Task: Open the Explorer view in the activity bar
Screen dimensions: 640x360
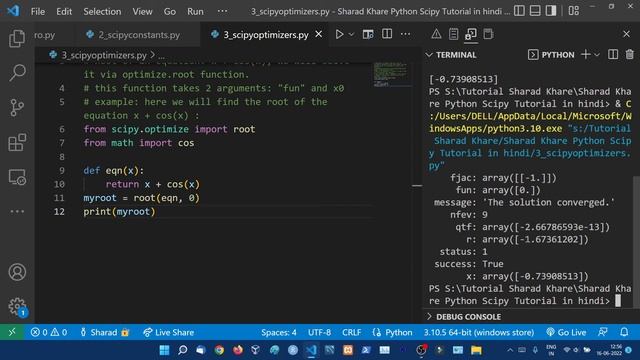Action: 17,39
